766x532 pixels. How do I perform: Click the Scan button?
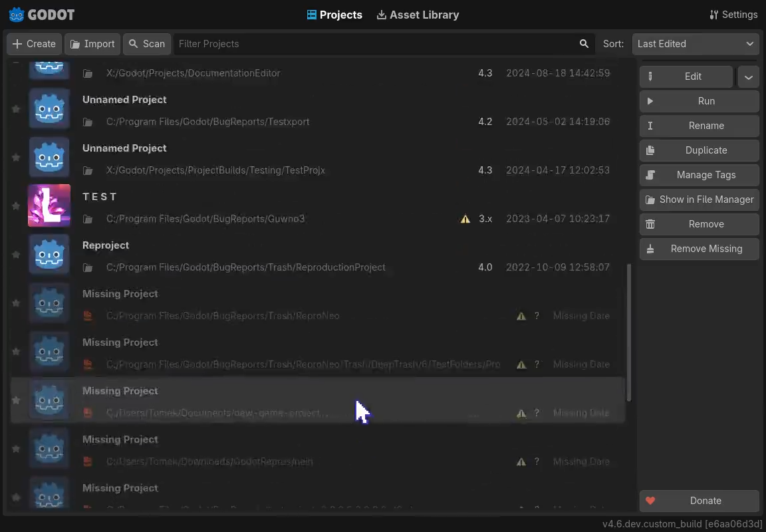point(147,44)
